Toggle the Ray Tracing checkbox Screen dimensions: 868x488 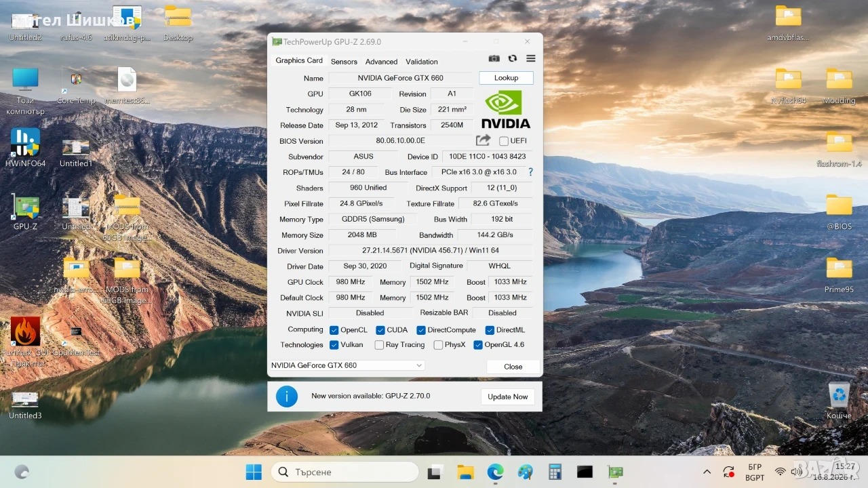click(379, 345)
